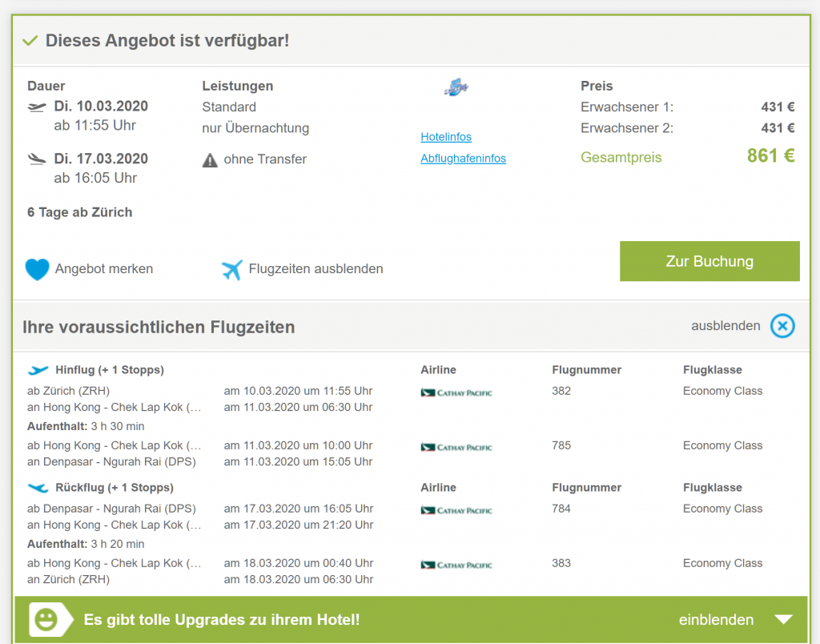Image resolution: width=820 pixels, height=644 pixels.
Task: Click Cathay Pacific logo for flight 383
Action: 456,565
